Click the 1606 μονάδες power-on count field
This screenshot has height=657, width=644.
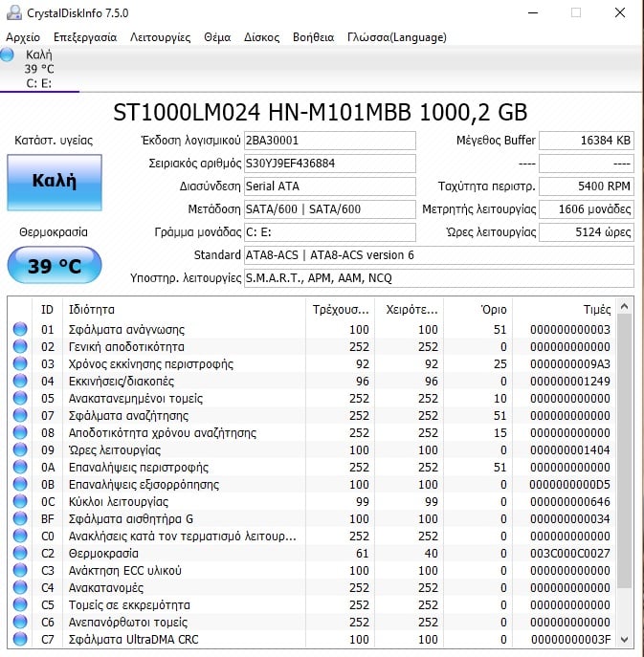(x=587, y=209)
